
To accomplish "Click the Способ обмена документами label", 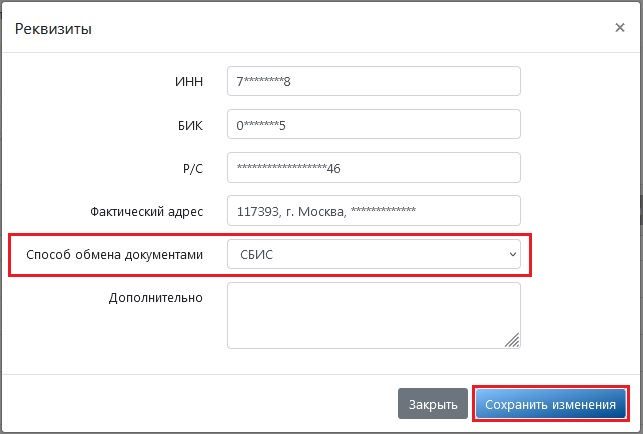I will [x=114, y=255].
